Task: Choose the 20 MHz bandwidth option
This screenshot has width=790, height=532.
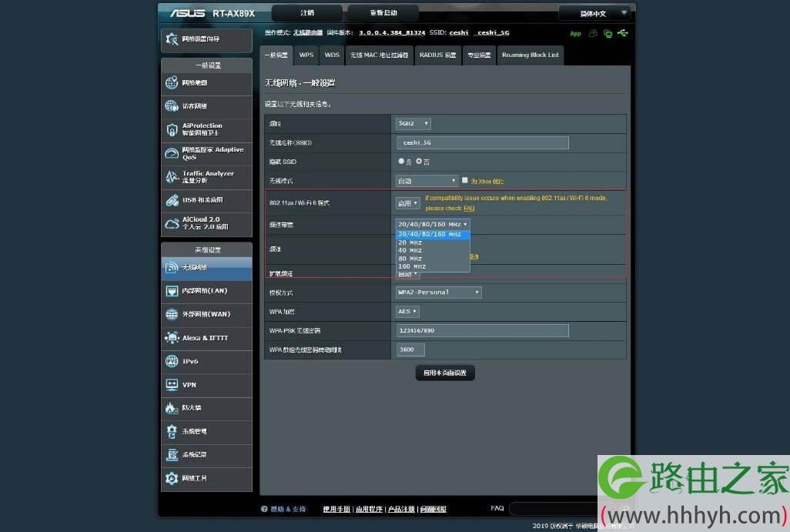Action: (433, 243)
